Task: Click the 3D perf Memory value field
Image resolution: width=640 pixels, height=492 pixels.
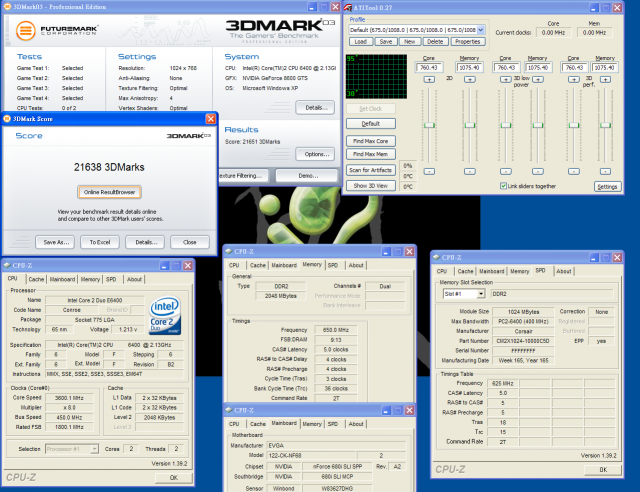Action: tap(604, 67)
